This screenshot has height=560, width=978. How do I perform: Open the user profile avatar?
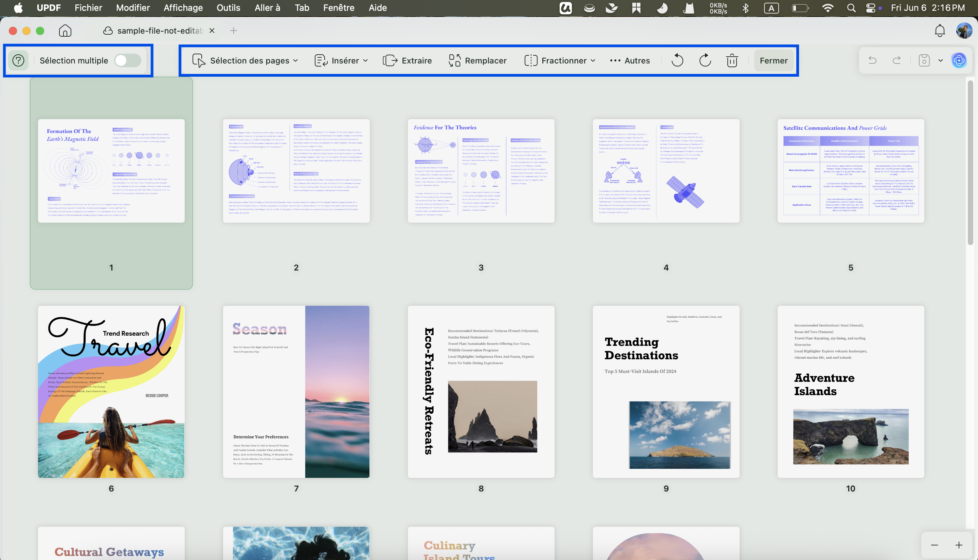(964, 31)
